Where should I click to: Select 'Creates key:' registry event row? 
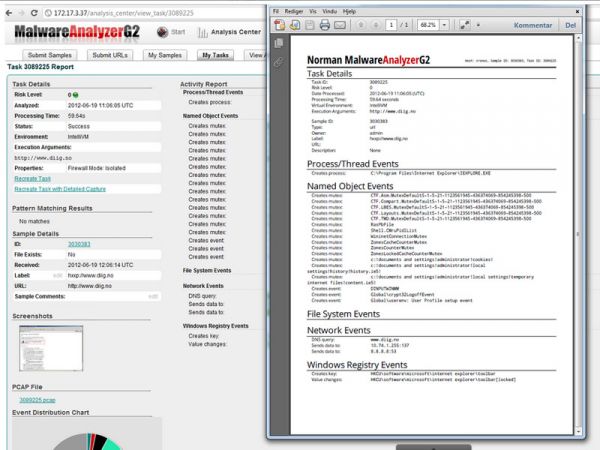[204, 336]
